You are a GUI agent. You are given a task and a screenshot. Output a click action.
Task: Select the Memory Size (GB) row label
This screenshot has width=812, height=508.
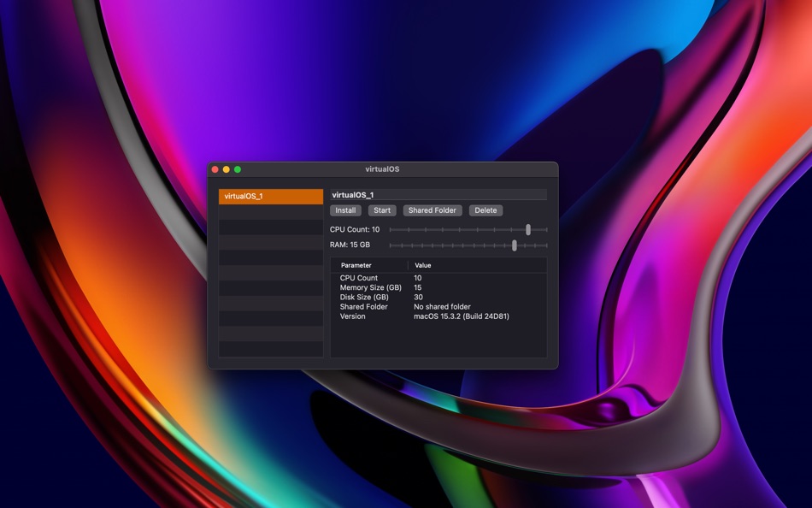tap(371, 287)
